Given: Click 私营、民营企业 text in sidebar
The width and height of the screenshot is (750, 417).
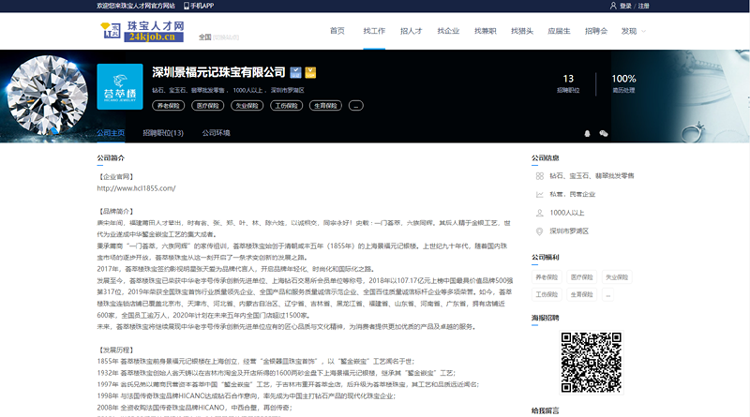Looking at the screenshot, I should (x=573, y=194).
